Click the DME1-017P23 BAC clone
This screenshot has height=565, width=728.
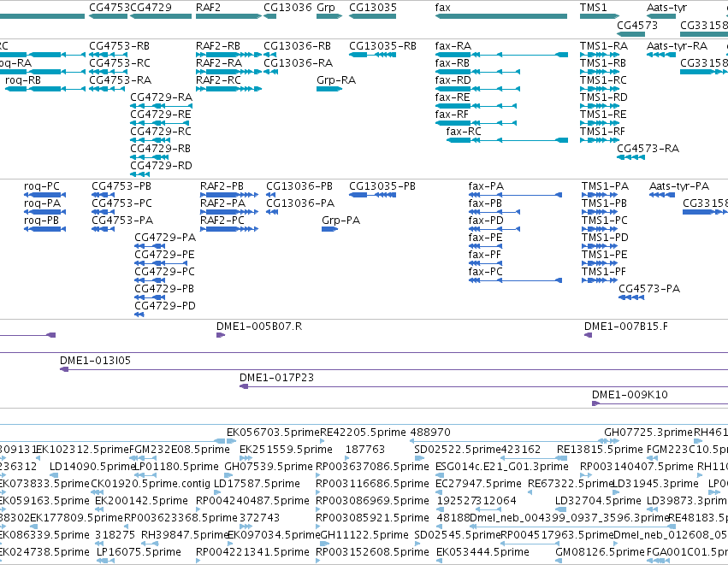484,386
